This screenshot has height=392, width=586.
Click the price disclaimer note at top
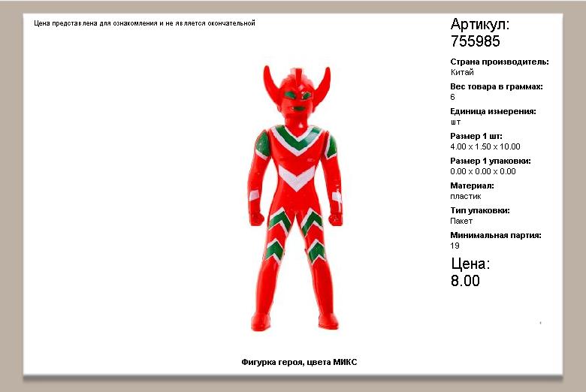[x=145, y=23]
